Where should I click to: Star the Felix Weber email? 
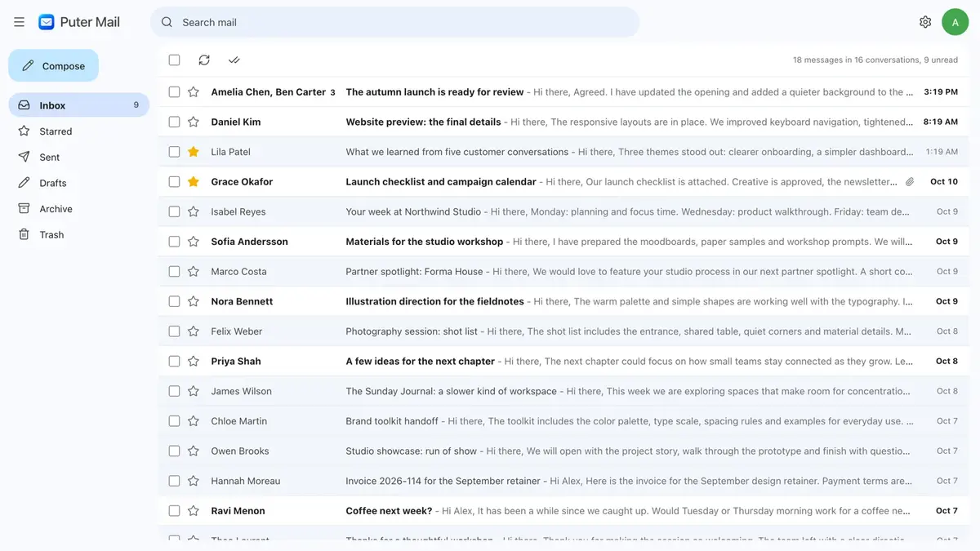coord(194,331)
